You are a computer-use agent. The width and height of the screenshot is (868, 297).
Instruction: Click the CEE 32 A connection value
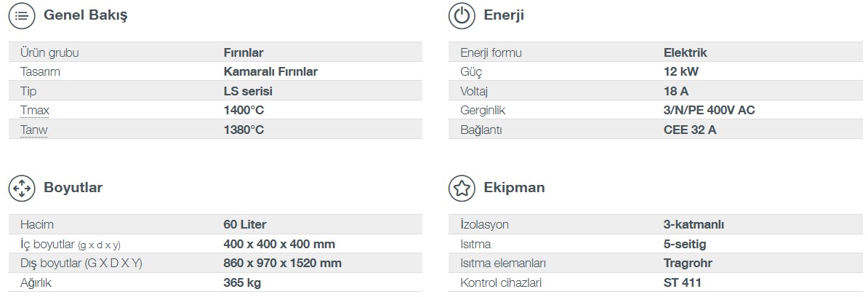pos(690,130)
